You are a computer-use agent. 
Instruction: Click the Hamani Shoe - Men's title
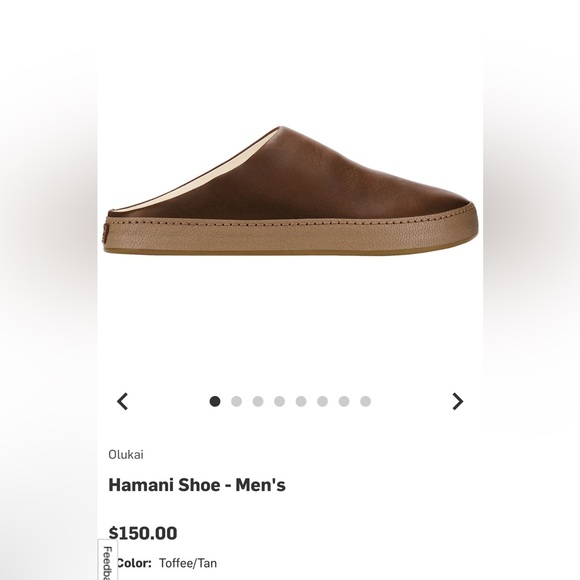(197, 485)
